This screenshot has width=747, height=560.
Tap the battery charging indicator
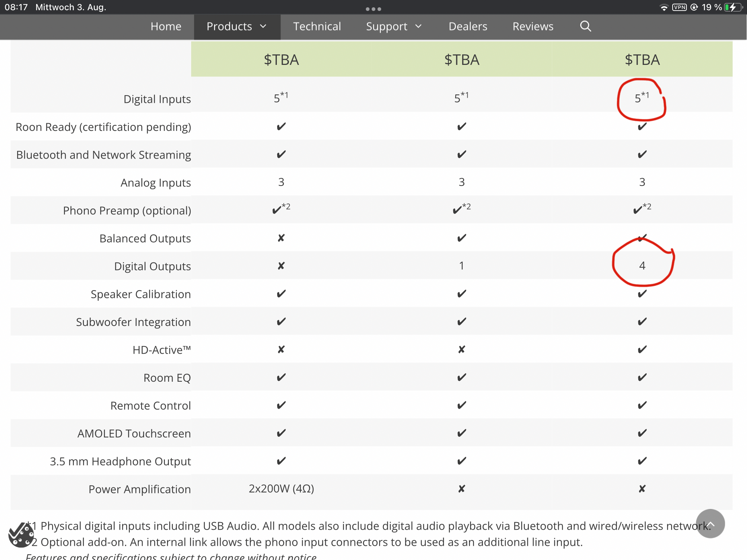(x=734, y=7)
